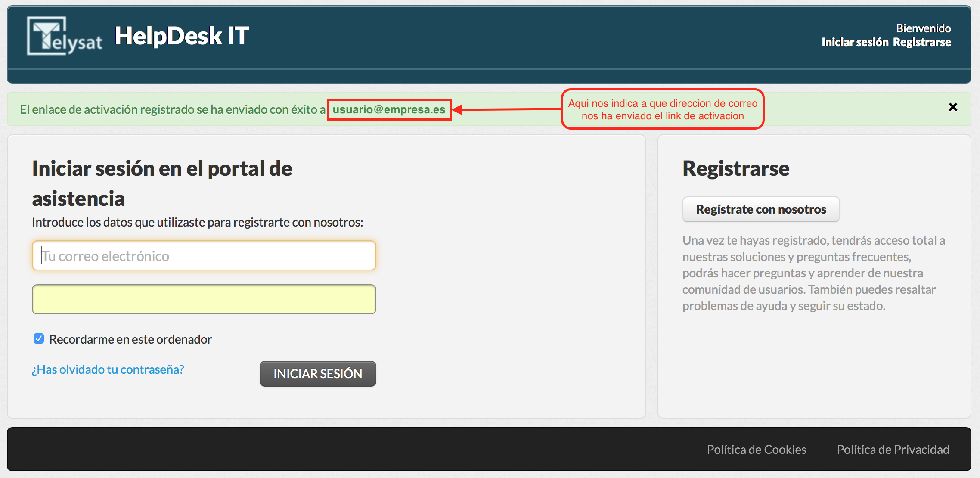Open ¿Has olvidado tu contraseña? link
Image resolution: width=980 pixels, height=478 pixels.
point(108,369)
